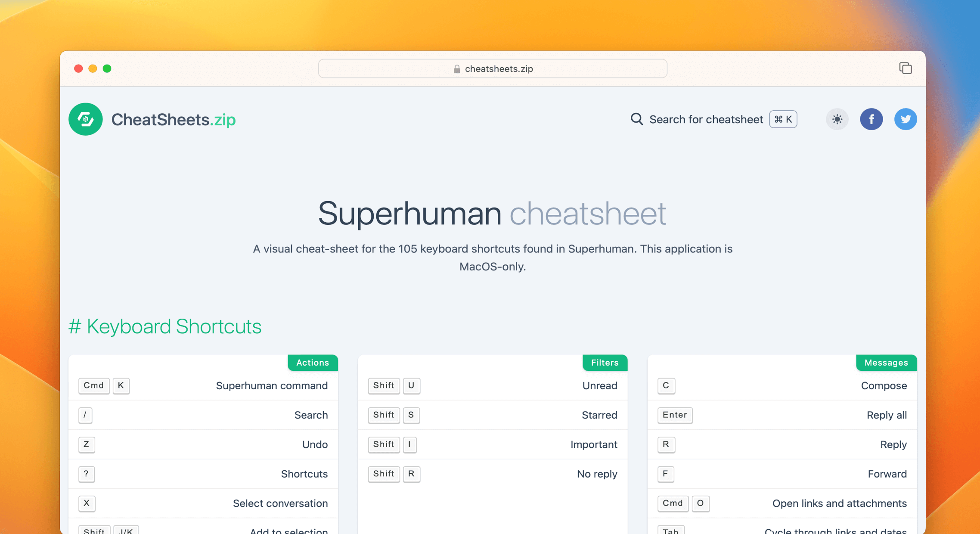
Task: Click the S key in Starred row
Action: [x=411, y=415]
